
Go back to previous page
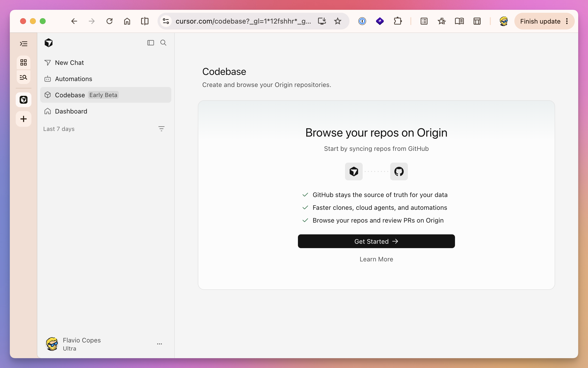coord(74,21)
